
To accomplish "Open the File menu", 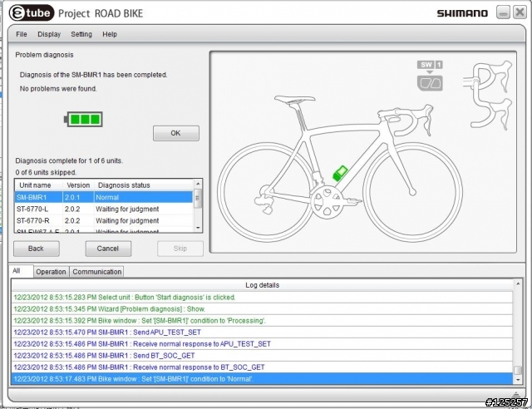I will pos(22,34).
